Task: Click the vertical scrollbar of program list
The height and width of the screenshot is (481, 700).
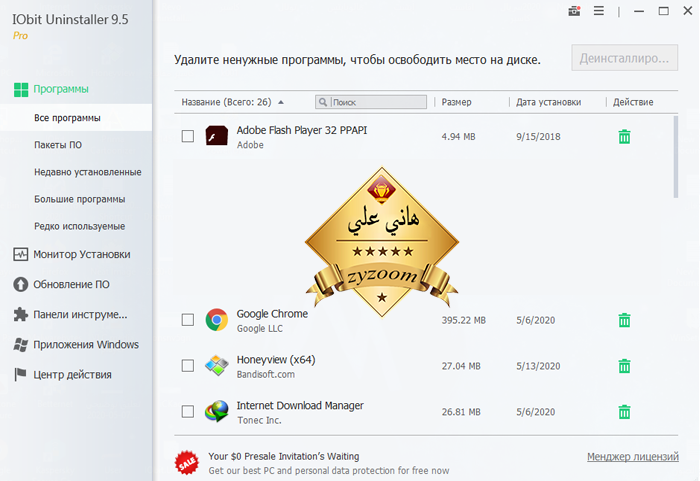Action: (676, 157)
